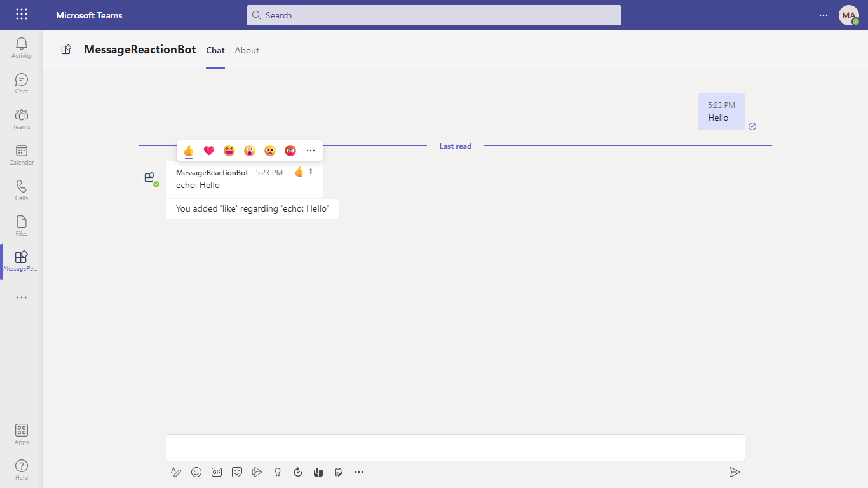Click the thumbs up reaction count on the bot message

point(304,172)
